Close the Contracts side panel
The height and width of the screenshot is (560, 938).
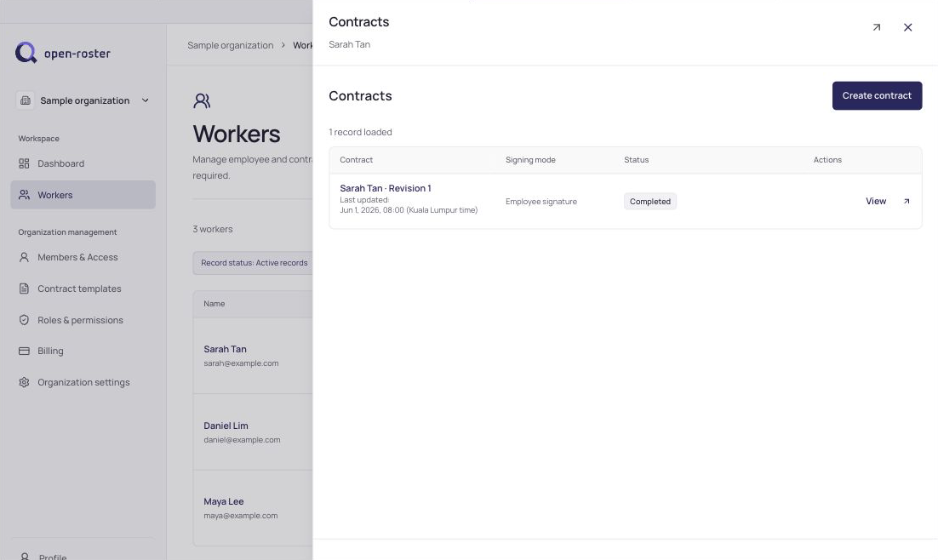coord(907,27)
